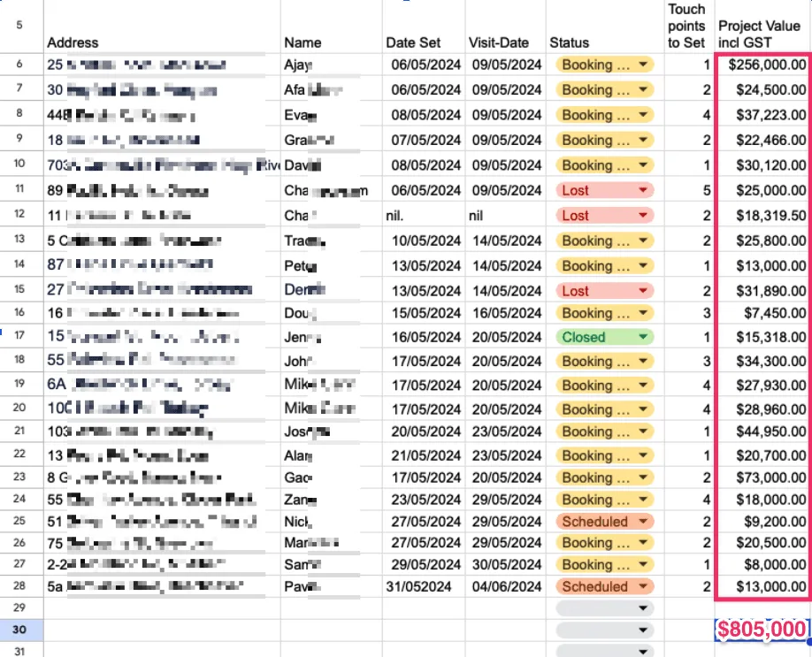Select the $18,319.50 project value cell

pyautogui.click(x=763, y=216)
